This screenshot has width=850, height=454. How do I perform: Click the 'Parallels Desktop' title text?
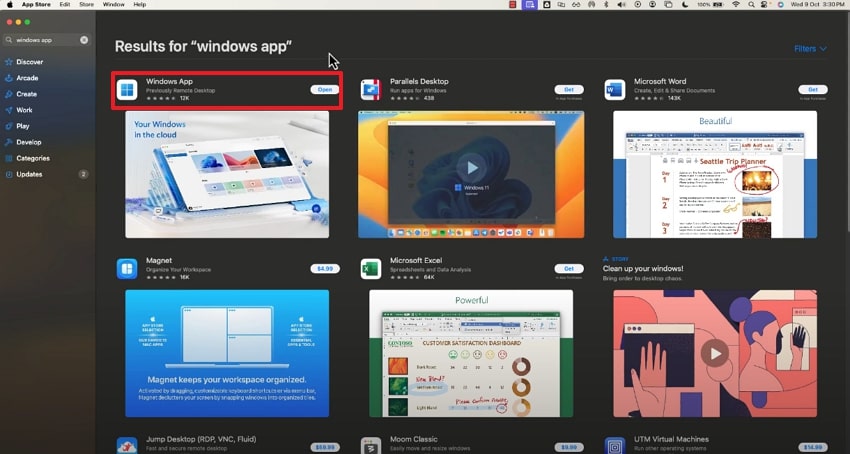(419, 81)
